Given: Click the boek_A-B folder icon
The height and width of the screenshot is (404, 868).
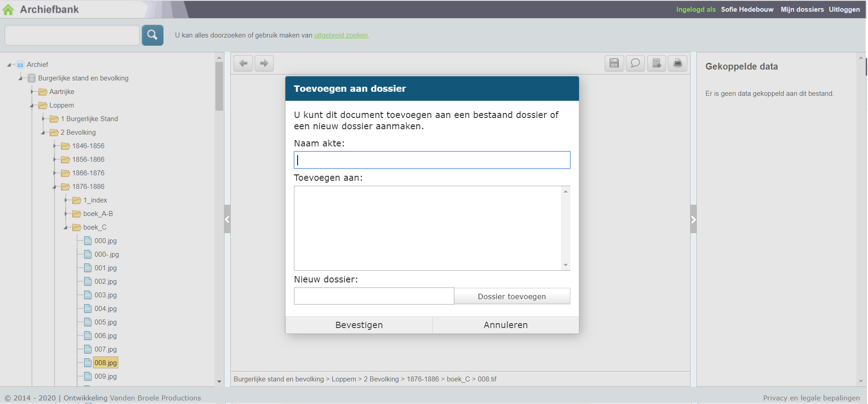Looking at the screenshot, I should [x=77, y=214].
